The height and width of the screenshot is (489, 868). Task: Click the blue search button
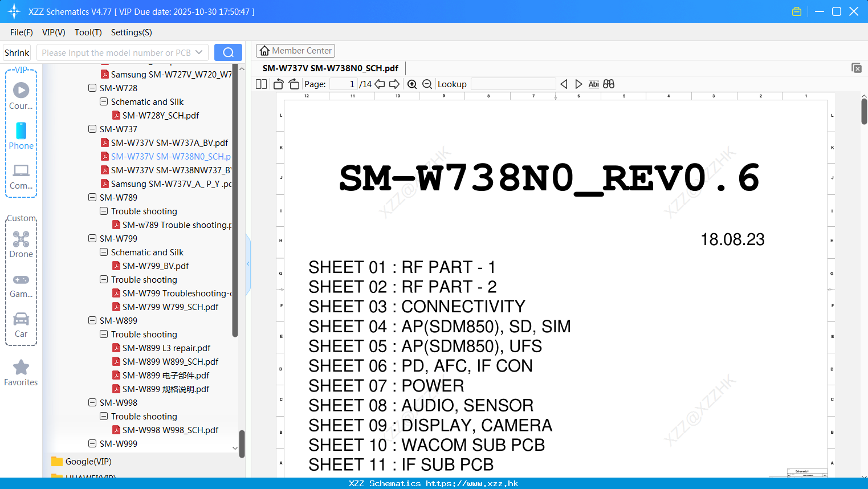pyautogui.click(x=228, y=52)
